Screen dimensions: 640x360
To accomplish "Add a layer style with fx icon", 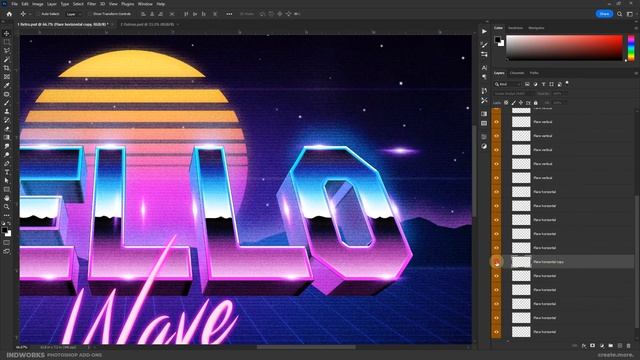I will (584, 346).
